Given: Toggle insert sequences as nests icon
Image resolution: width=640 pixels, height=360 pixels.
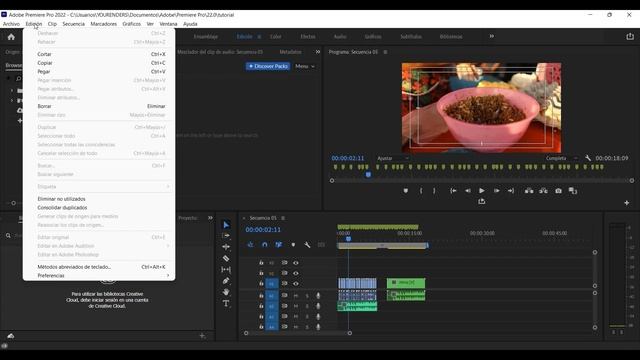Looking at the screenshot, I should 250,244.
